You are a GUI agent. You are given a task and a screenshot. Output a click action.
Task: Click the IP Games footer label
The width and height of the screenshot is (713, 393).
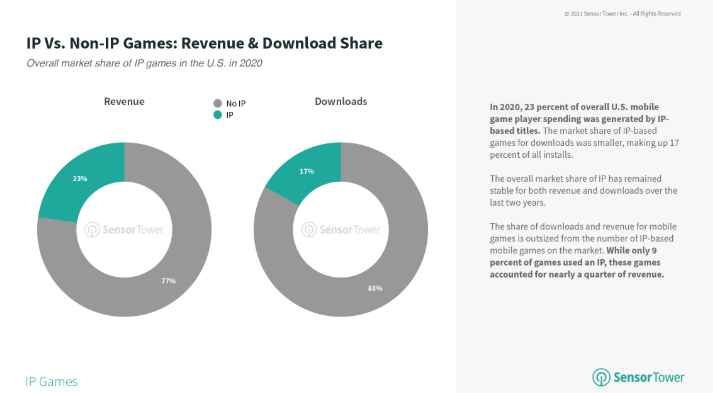51,381
